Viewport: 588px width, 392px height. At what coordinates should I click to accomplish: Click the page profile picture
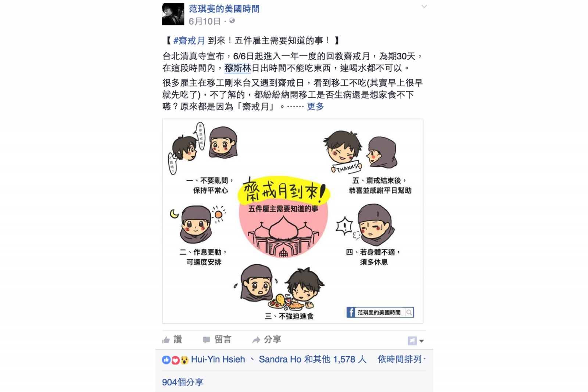(173, 14)
